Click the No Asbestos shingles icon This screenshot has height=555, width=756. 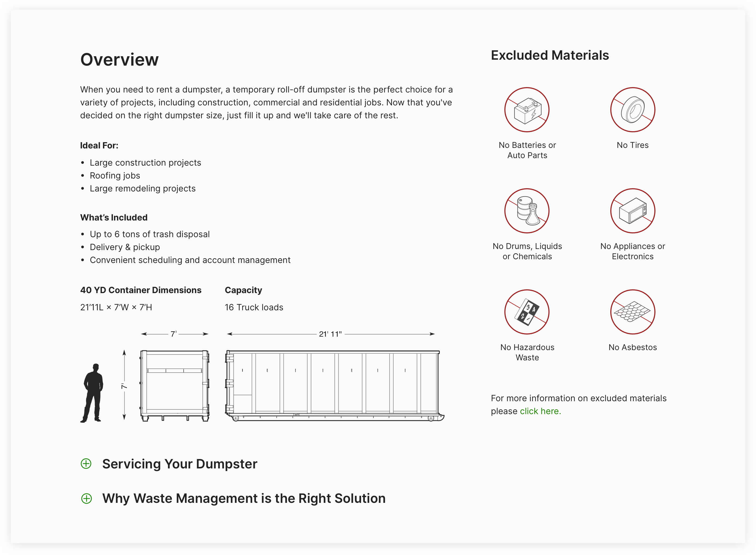(x=632, y=312)
